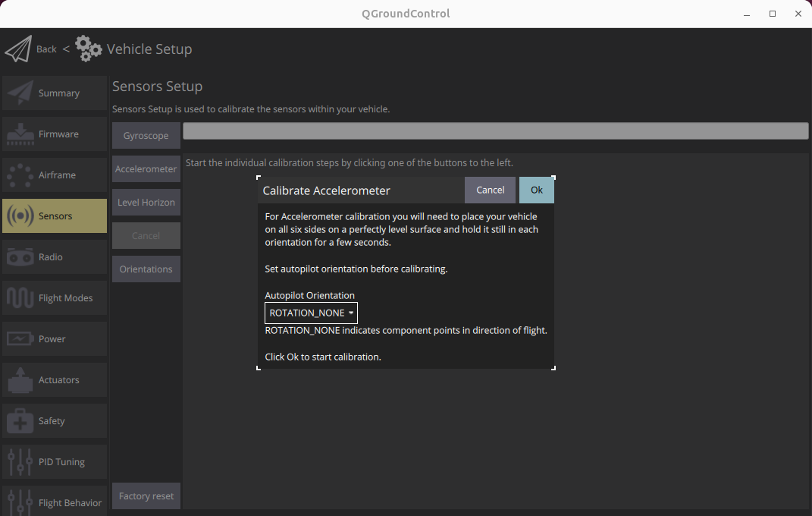
Task: Open the Firmware setup page
Action: coord(55,134)
